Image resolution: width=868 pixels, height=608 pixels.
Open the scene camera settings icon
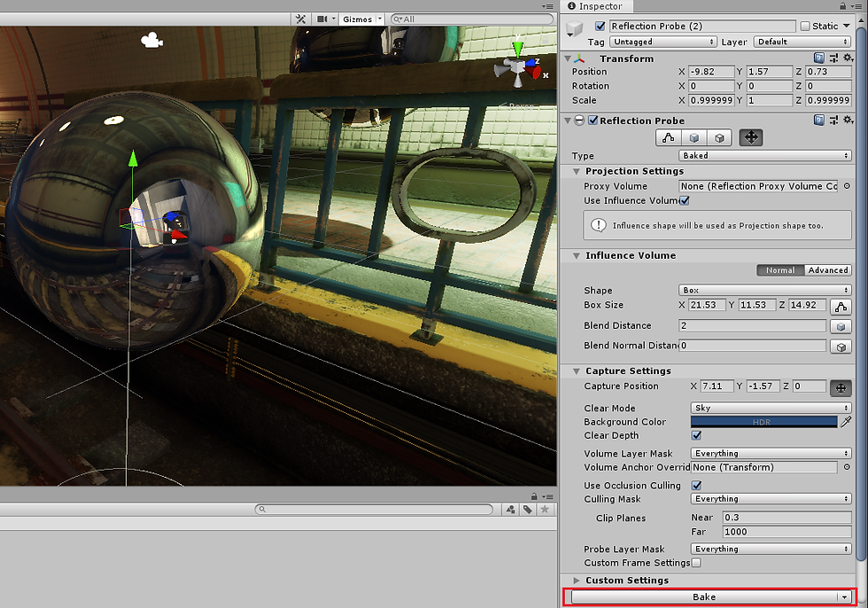(x=323, y=19)
